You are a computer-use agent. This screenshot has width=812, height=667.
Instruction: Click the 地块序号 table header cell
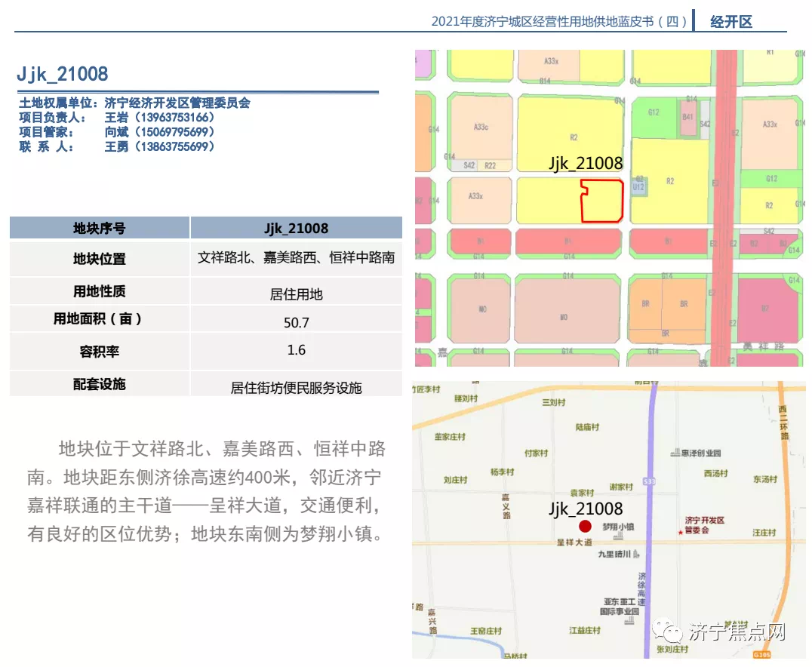coord(100,228)
